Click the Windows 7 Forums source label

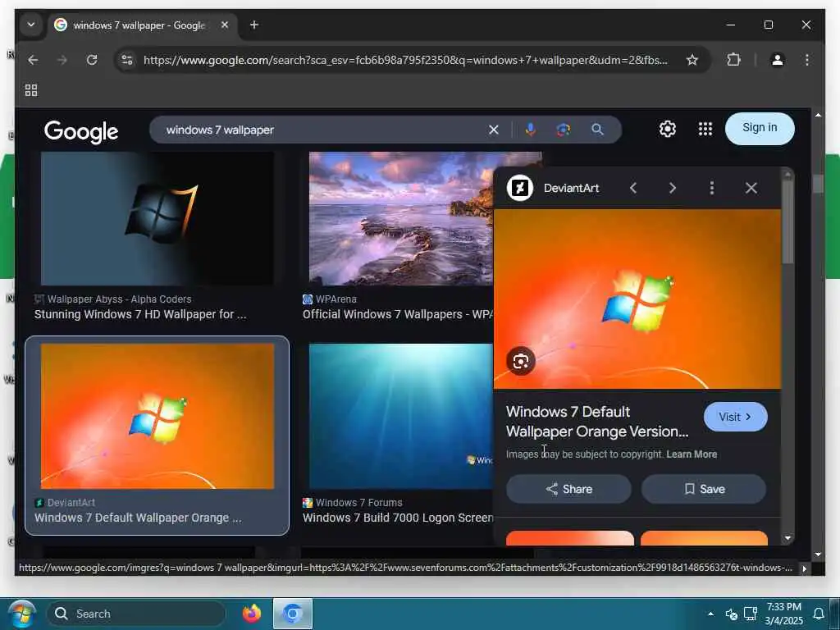click(x=358, y=503)
